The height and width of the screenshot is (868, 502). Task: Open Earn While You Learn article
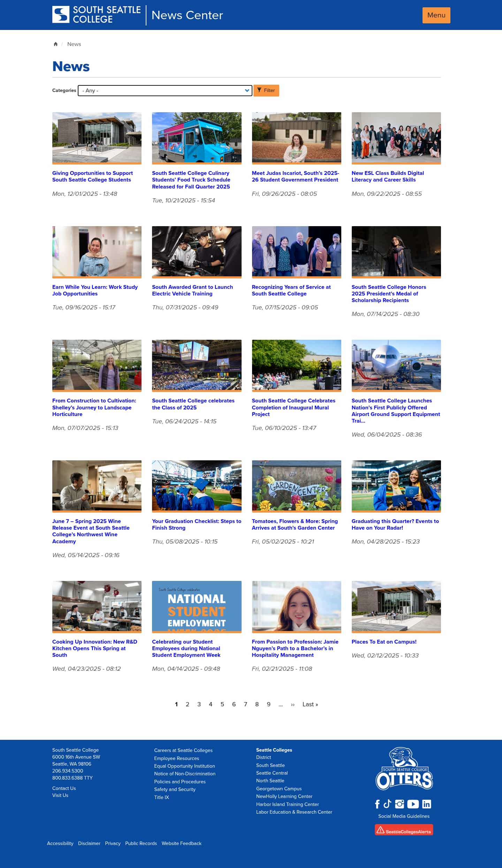95,290
